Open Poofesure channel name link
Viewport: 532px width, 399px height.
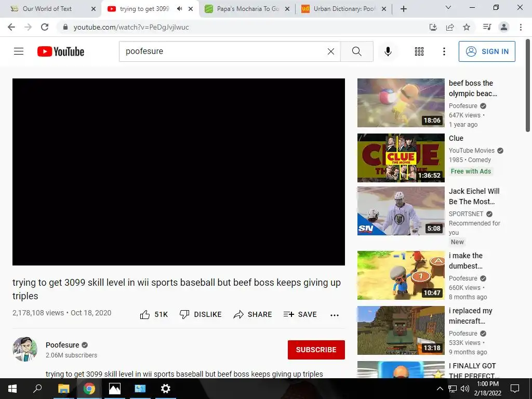pyautogui.click(x=62, y=345)
